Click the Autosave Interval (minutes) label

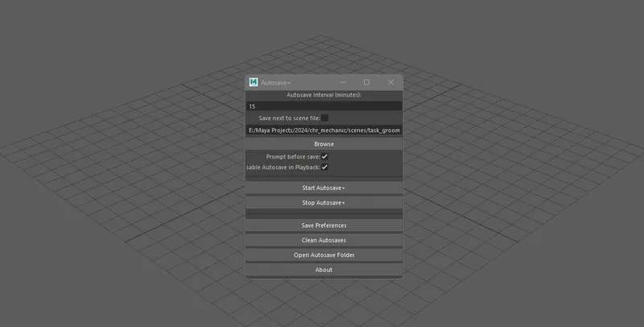324,95
